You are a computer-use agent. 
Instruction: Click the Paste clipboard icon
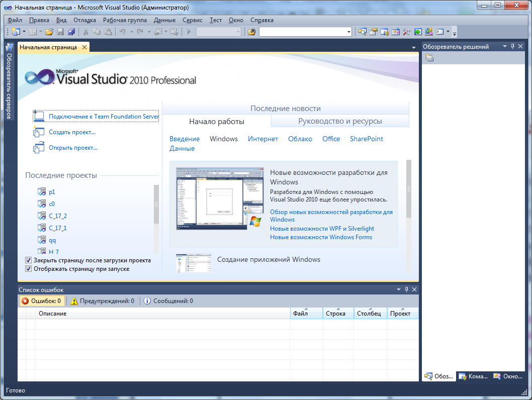pyautogui.click(x=108, y=32)
